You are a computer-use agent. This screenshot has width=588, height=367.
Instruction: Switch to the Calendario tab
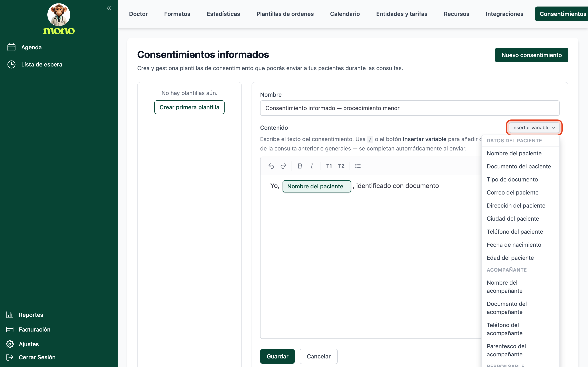[x=345, y=14]
